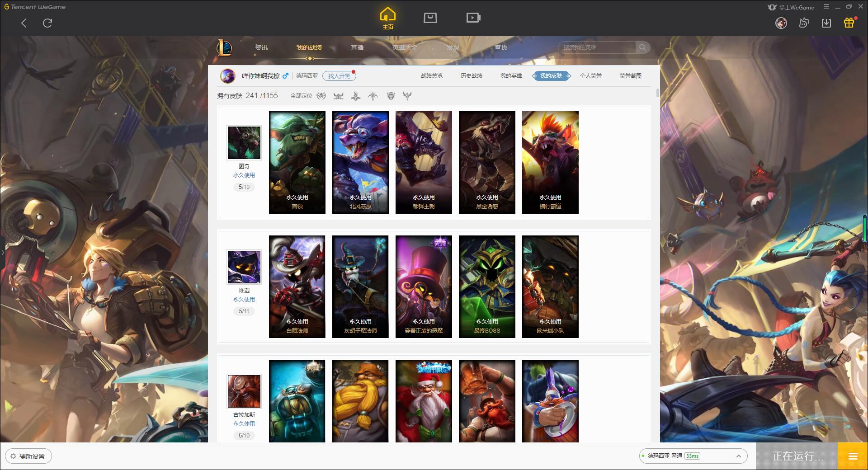Click the player profile avatar next to 咩你妹啊我擦
This screenshot has width=868, height=470.
[x=228, y=76]
